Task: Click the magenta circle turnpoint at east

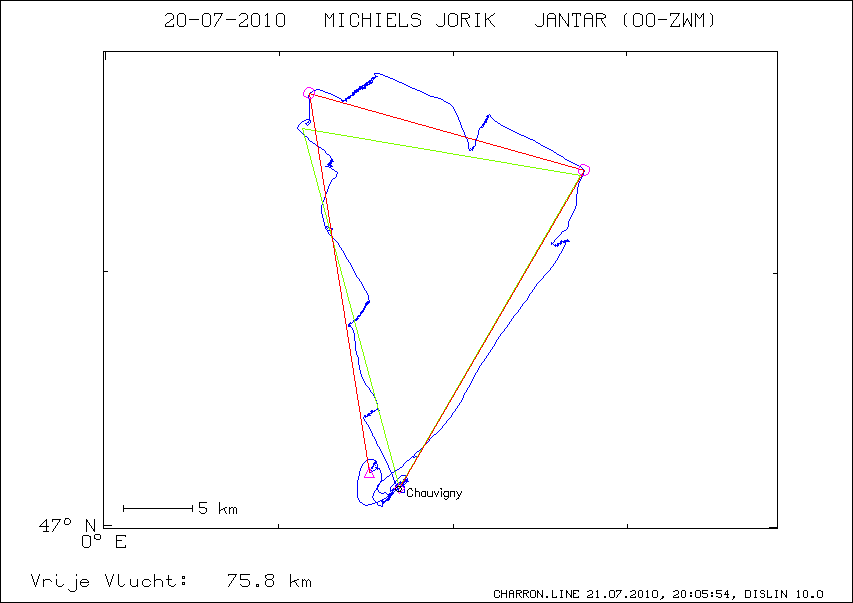Action: coord(584,170)
